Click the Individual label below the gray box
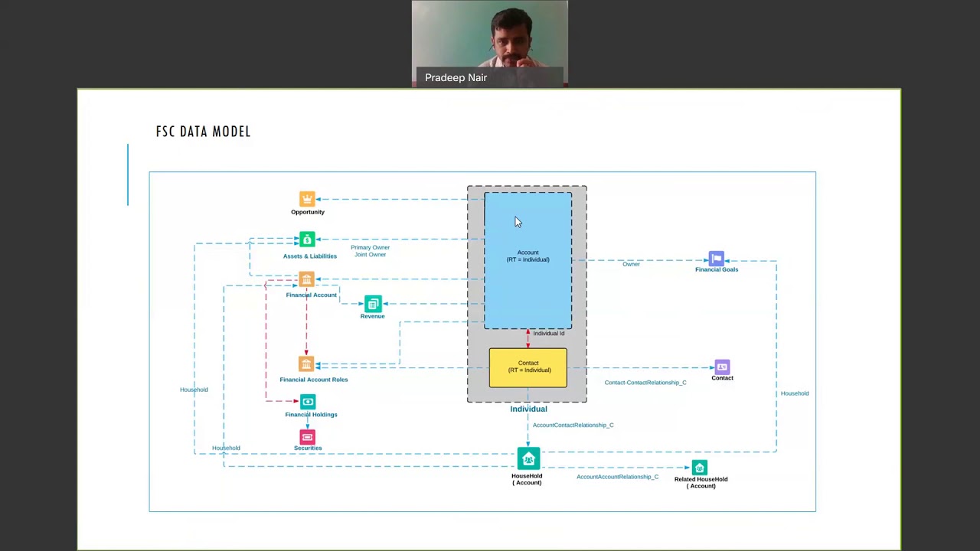 (x=528, y=409)
